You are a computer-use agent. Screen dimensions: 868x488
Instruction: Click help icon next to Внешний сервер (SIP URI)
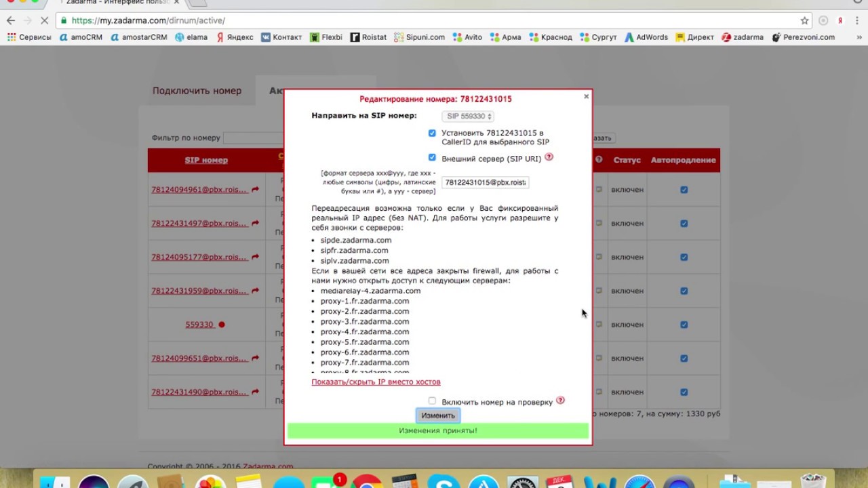(x=549, y=157)
